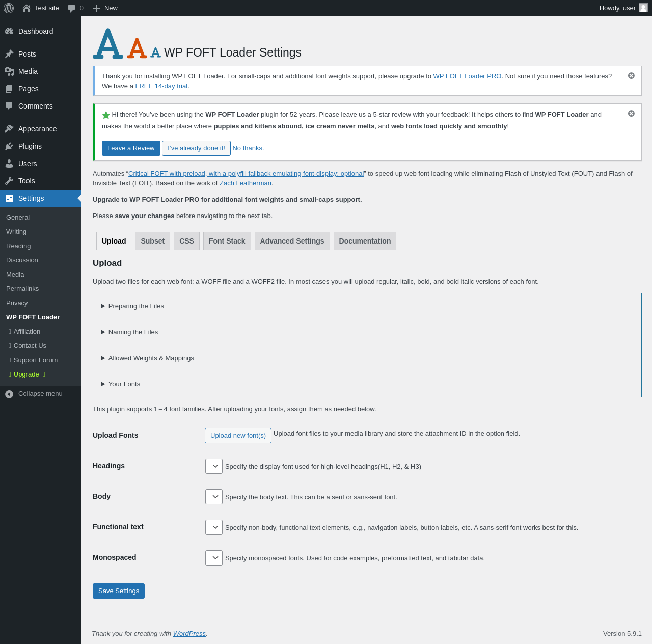The image size is (652, 644).
Task: Click the Save Settings button
Action: click(x=119, y=591)
